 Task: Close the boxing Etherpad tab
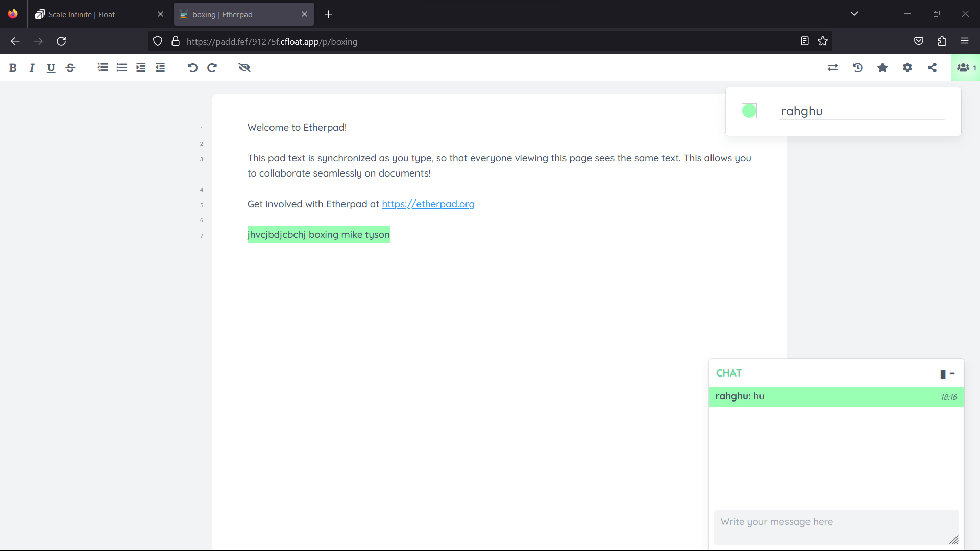[304, 14]
